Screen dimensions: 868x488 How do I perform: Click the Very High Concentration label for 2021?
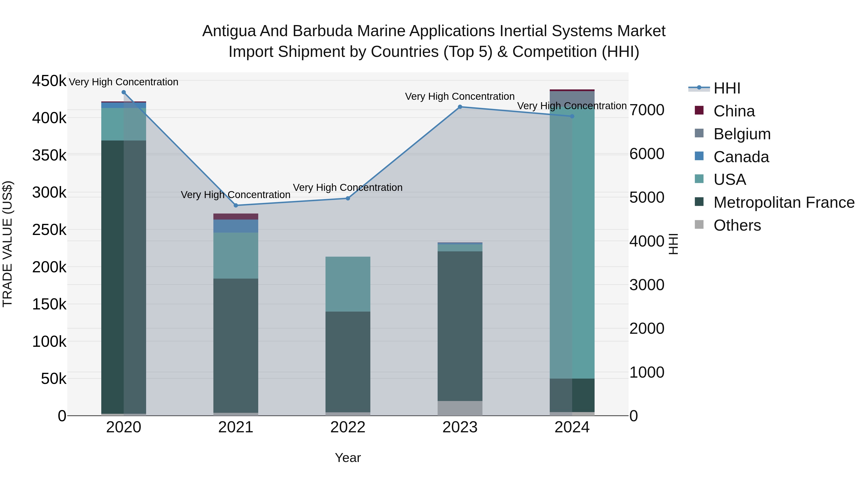(x=236, y=195)
